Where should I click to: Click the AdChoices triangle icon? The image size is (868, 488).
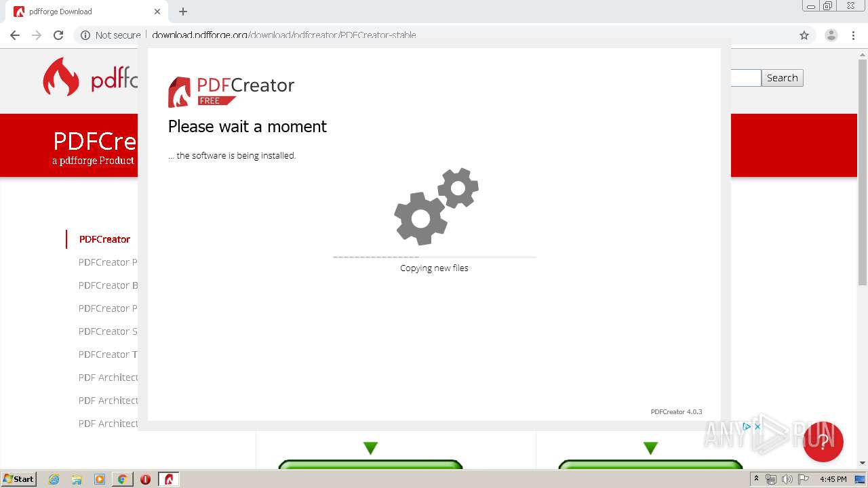pos(747,426)
